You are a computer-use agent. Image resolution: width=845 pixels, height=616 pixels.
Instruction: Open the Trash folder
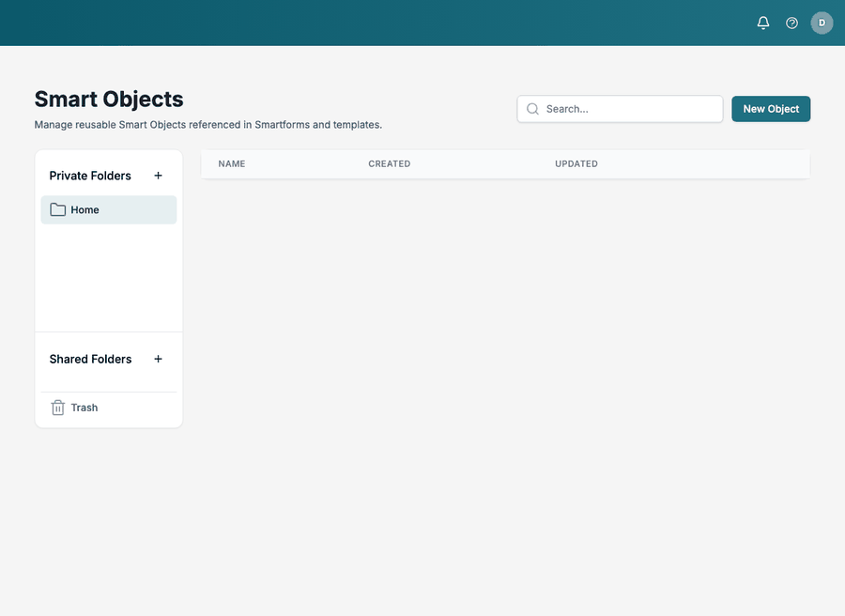point(109,408)
